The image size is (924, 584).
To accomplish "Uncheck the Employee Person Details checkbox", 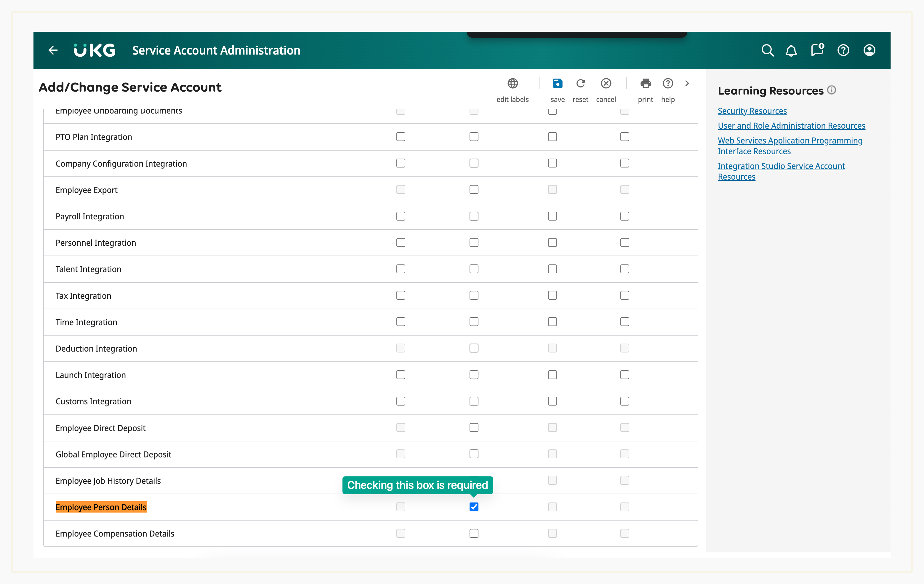I will click(474, 507).
